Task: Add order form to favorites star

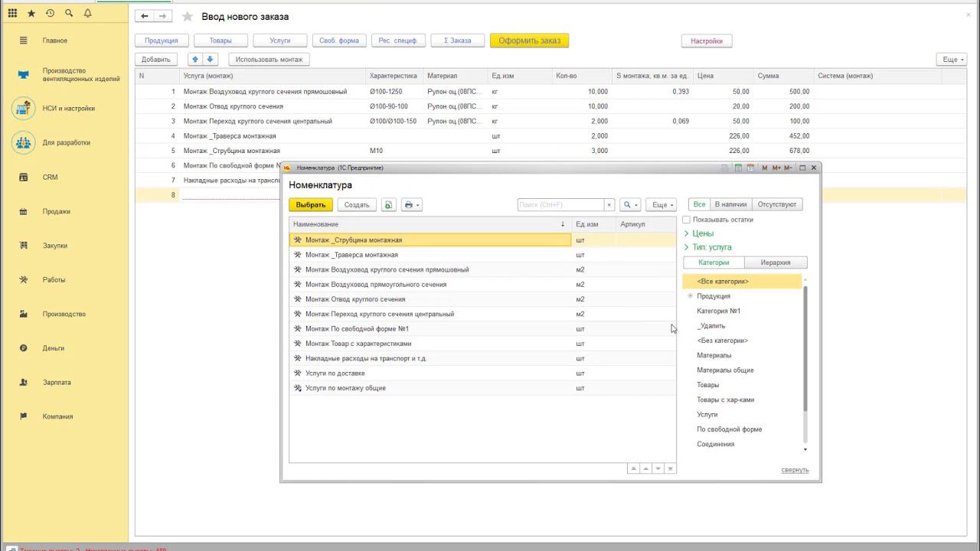Action: click(188, 16)
